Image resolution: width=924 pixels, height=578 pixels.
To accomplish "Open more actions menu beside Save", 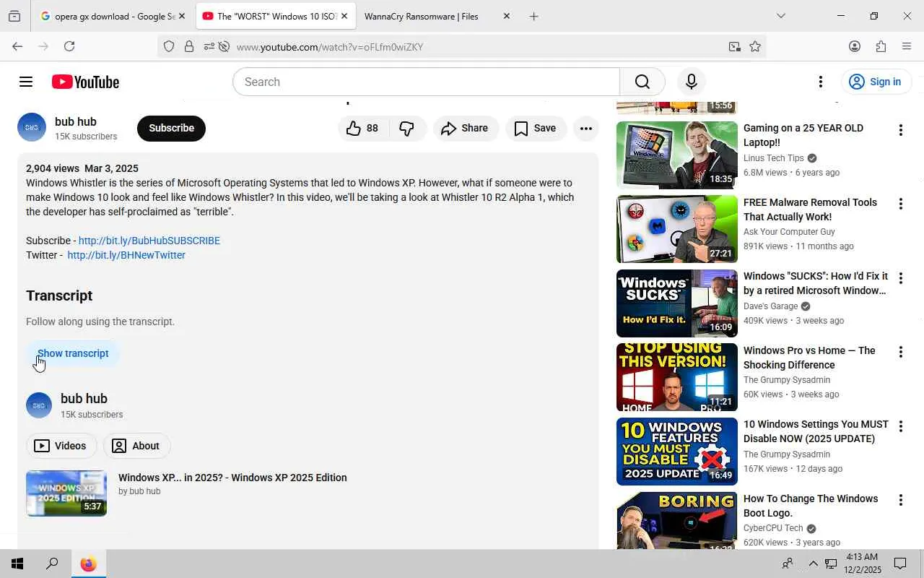I will (x=586, y=128).
